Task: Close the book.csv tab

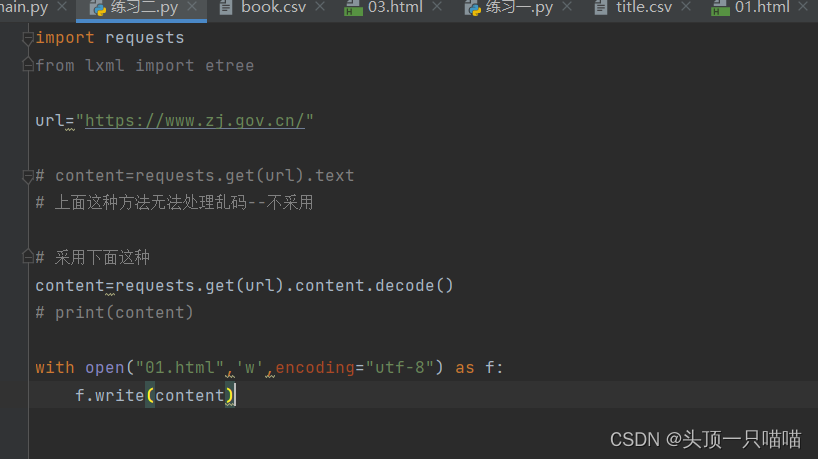Action: click(x=320, y=7)
